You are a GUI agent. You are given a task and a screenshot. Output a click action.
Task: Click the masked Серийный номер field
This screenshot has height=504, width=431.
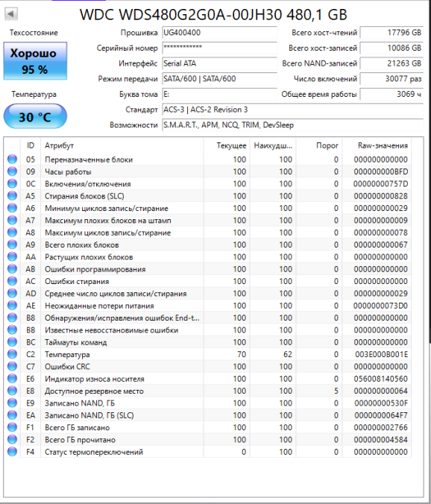pyautogui.click(x=219, y=48)
